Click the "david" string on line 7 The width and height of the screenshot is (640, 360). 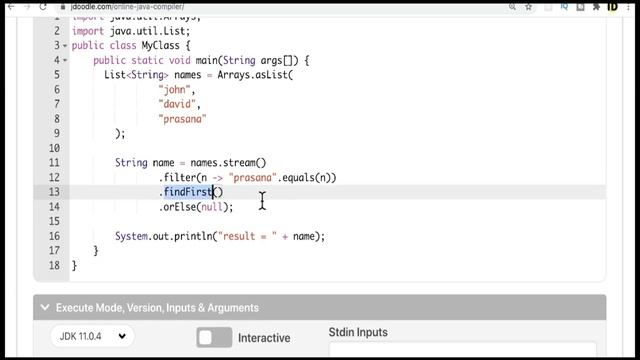(177, 104)
